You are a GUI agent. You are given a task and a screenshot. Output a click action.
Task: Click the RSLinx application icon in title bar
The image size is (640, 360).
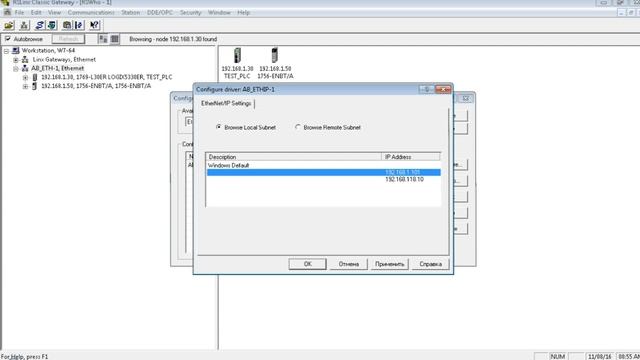(x=5, y=2)
